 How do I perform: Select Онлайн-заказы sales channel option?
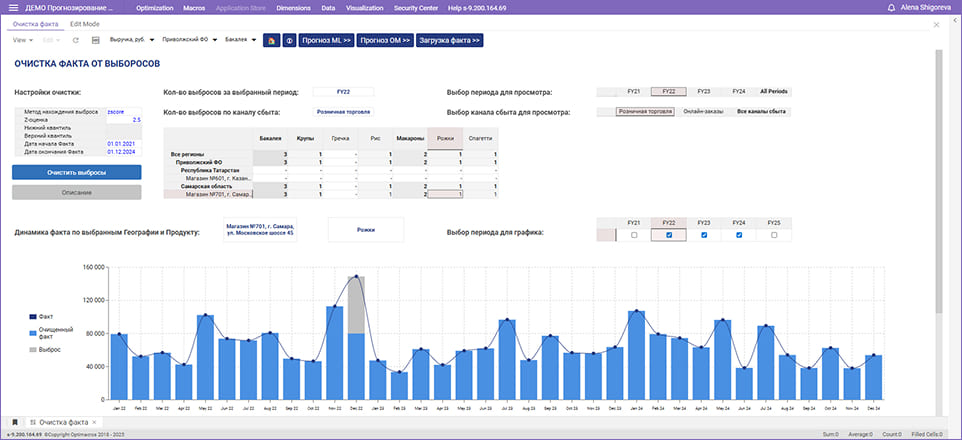tap(703, 112)
